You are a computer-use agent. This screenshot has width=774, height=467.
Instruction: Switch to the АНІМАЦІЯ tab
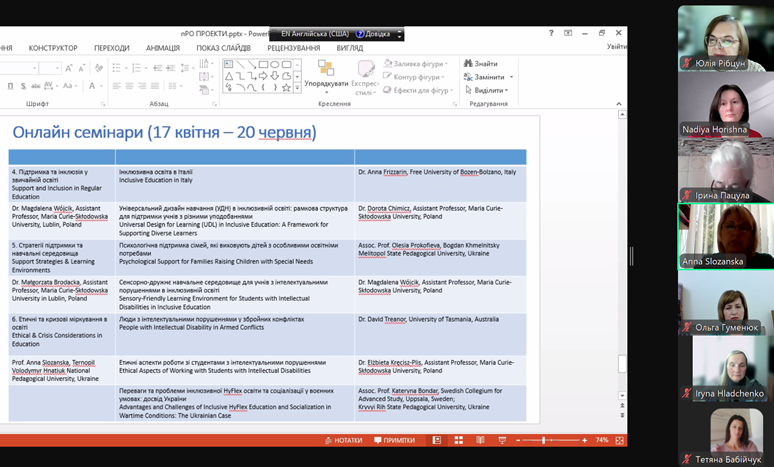click(x=163, y=48)
